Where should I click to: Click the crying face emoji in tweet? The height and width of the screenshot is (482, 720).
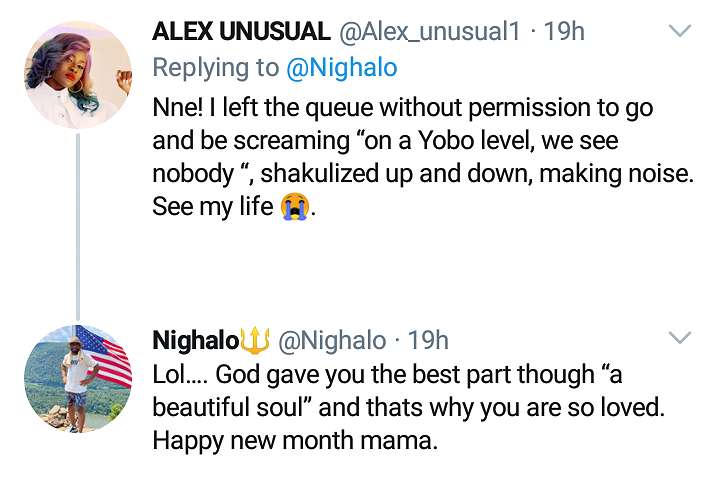293,207
